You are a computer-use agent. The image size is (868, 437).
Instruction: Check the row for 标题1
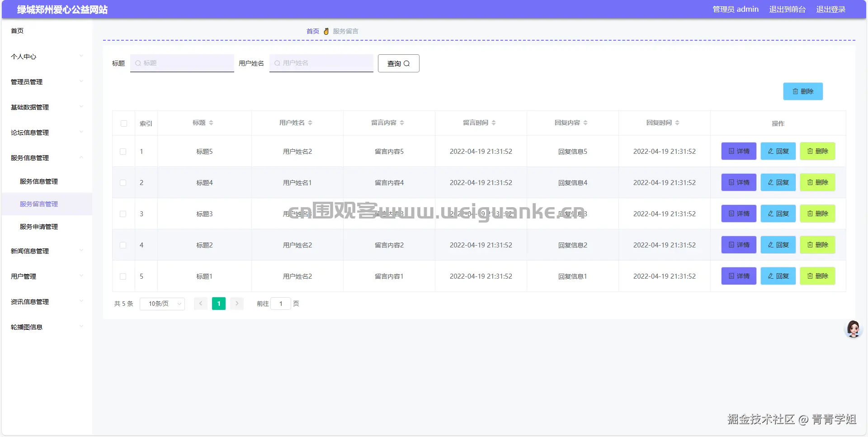pyautogui.click(x=123, y=276)
